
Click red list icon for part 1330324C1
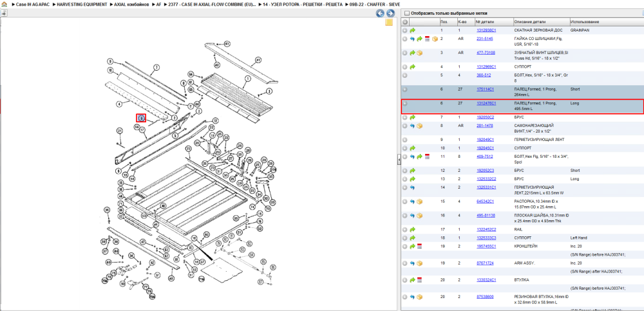point(420,280)
